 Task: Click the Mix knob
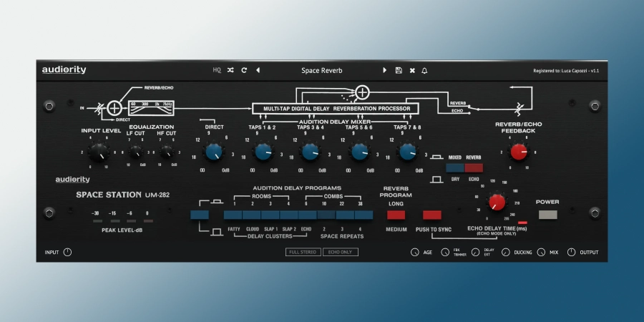click(542, 252)
